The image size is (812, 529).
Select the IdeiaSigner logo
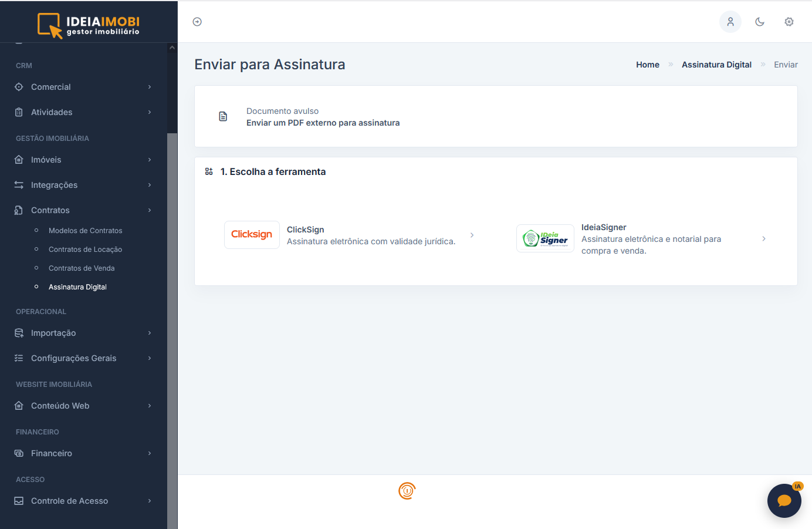tap(545, 238)
